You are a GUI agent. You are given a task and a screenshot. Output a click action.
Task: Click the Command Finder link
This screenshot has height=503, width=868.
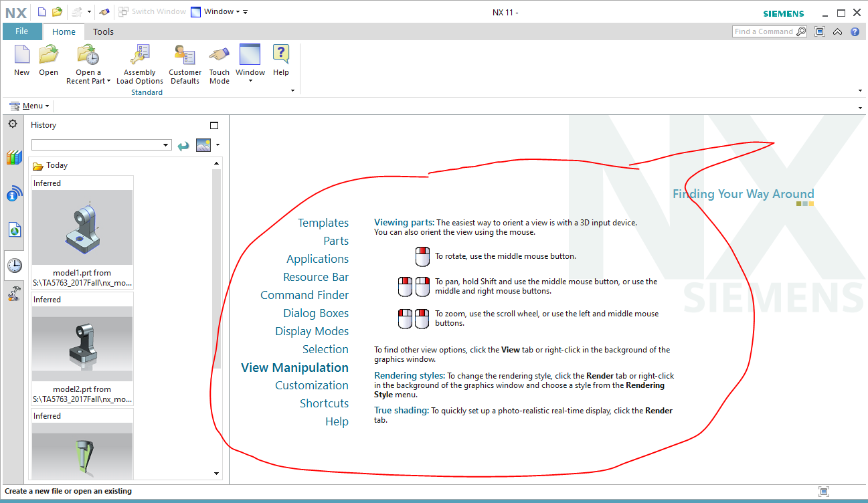point(305,295)
